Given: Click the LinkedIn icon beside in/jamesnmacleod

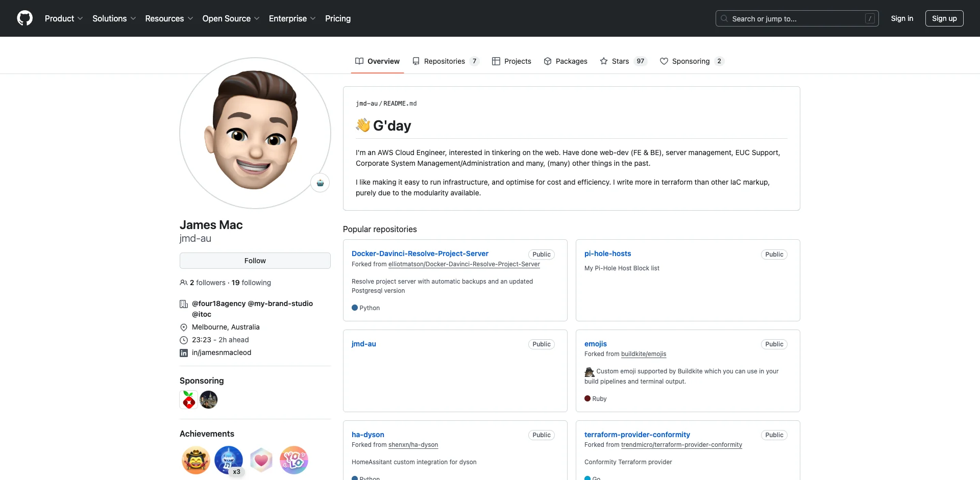Looking at the screenshot, I should click(184, 353).
